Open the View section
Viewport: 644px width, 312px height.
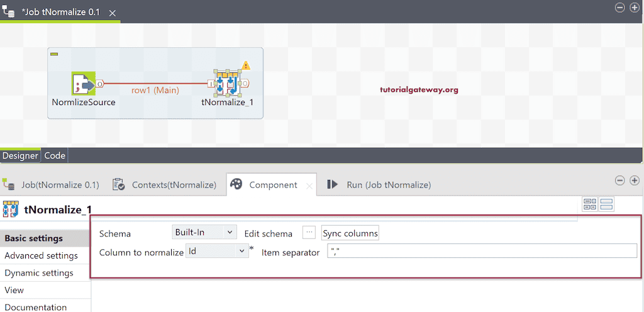coord(45,290)
